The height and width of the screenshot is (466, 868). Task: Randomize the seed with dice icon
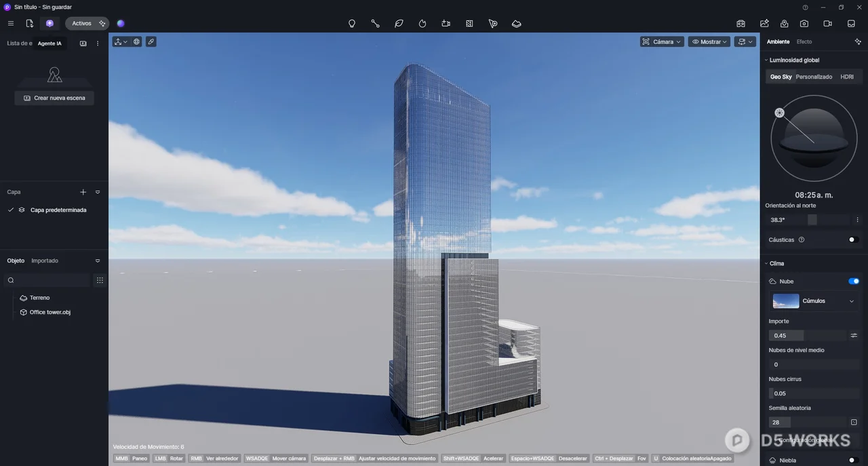[x=854, y=422]
